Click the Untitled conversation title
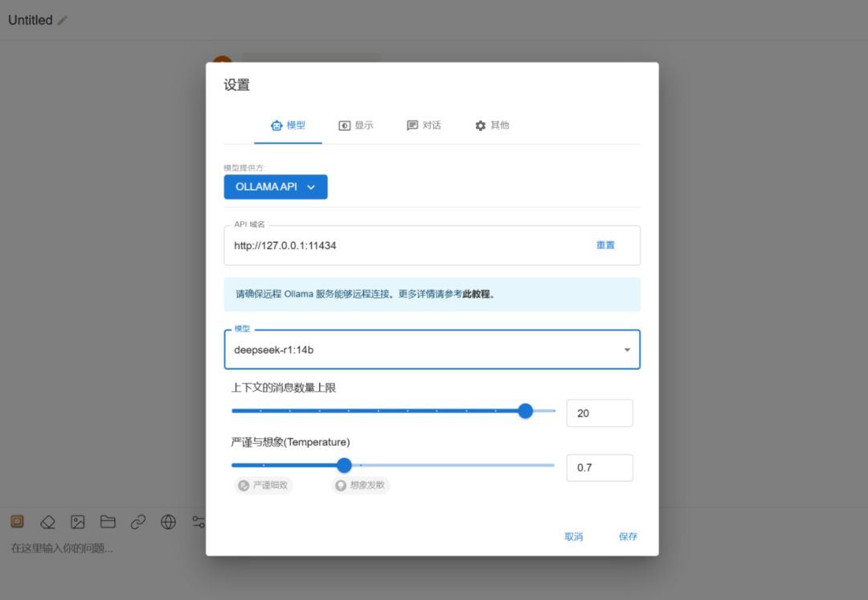The image size is (868, 600). pos(31,20)
